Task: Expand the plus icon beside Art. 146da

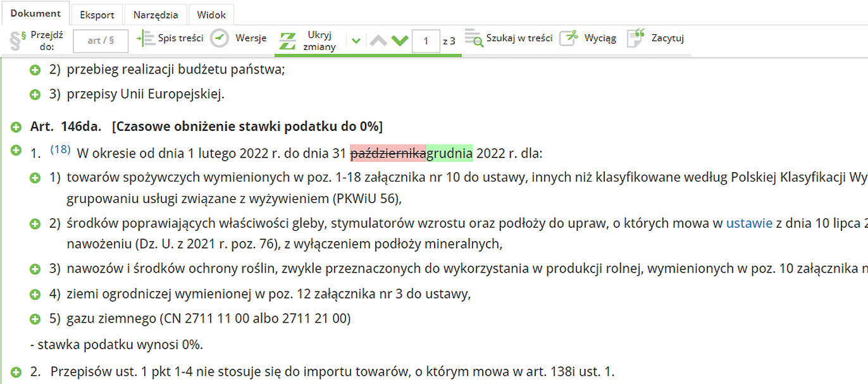Action: [x=16, y=127]
